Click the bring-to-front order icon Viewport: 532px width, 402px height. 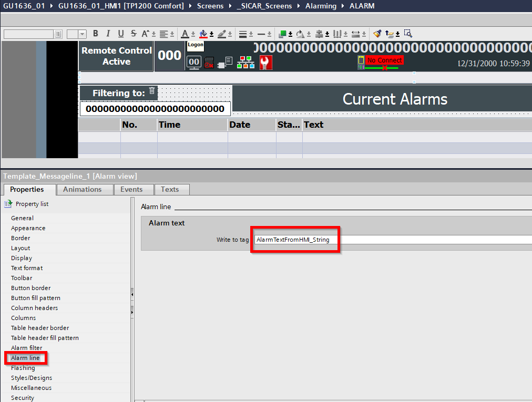point(282,34)
